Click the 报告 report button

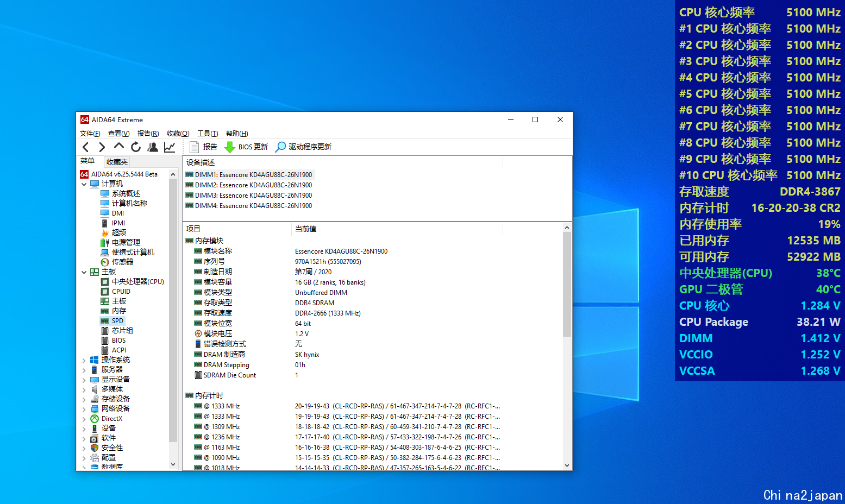coord(204,147)
